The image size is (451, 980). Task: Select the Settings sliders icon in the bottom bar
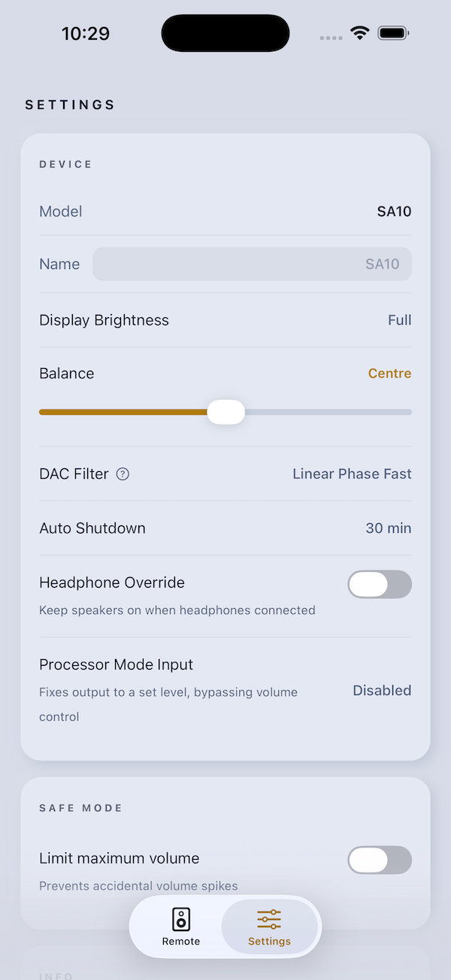point(269,918)
